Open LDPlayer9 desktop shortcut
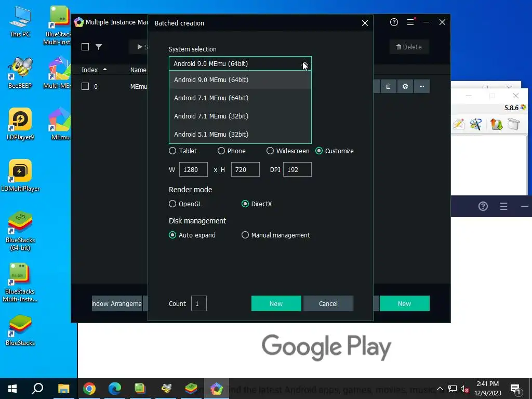The image size is (532, 399). pos(20,124)
